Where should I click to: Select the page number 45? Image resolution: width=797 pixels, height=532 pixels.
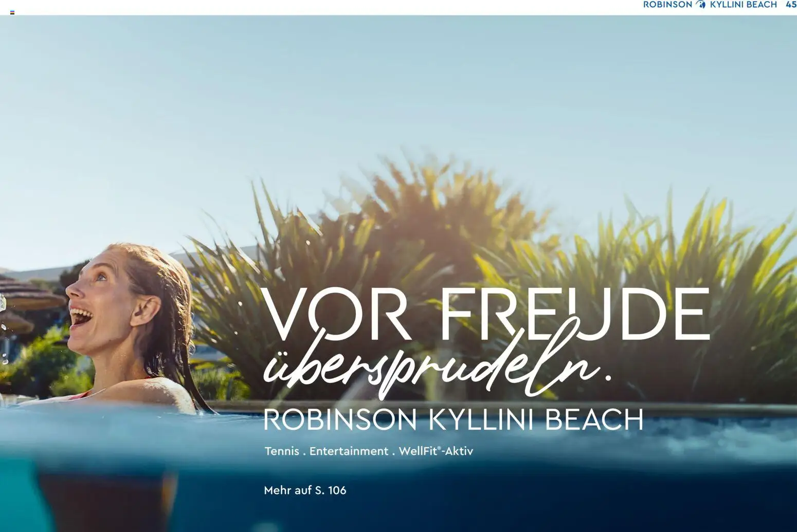pyautogui.click(x=791, y=5)
